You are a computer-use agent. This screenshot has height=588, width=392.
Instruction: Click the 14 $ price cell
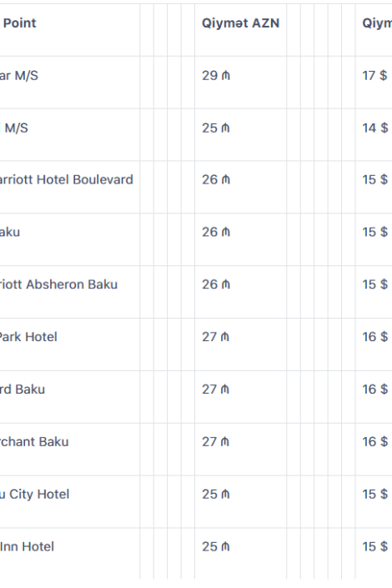(374, 128)
